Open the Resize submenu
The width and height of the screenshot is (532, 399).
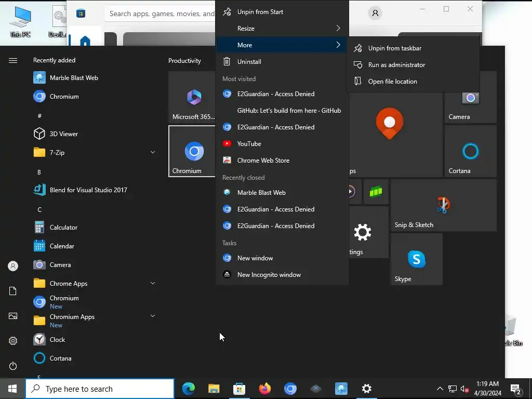click(282, 29)
